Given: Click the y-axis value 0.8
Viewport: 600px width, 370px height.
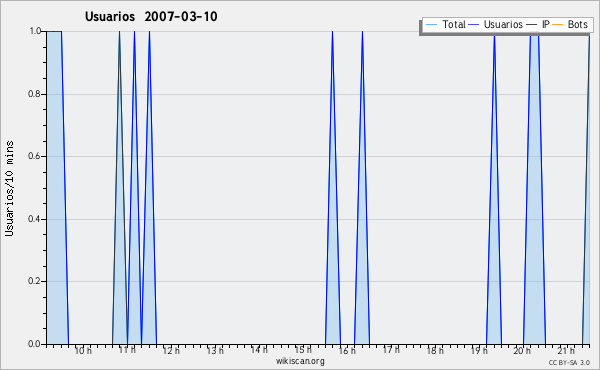Looking at the screenshot, I should 35,94.
